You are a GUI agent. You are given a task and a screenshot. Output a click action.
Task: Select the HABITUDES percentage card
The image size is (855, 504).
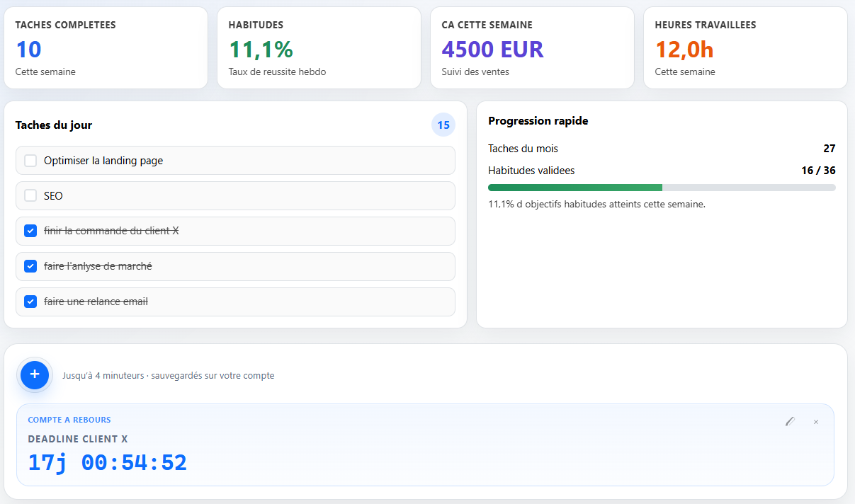click(319, 47)
